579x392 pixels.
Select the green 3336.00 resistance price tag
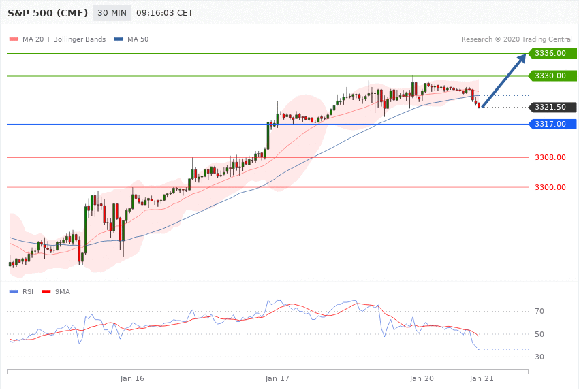coord(552,54)
